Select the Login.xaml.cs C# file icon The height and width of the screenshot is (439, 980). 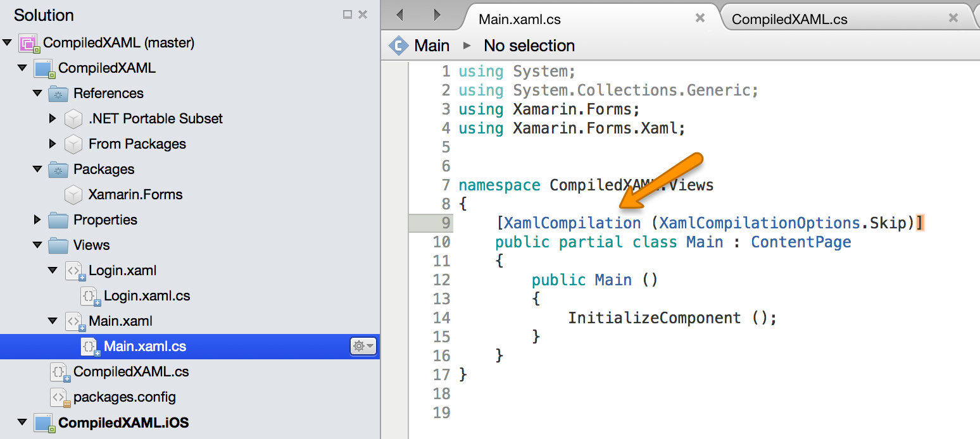click(89, 295)
